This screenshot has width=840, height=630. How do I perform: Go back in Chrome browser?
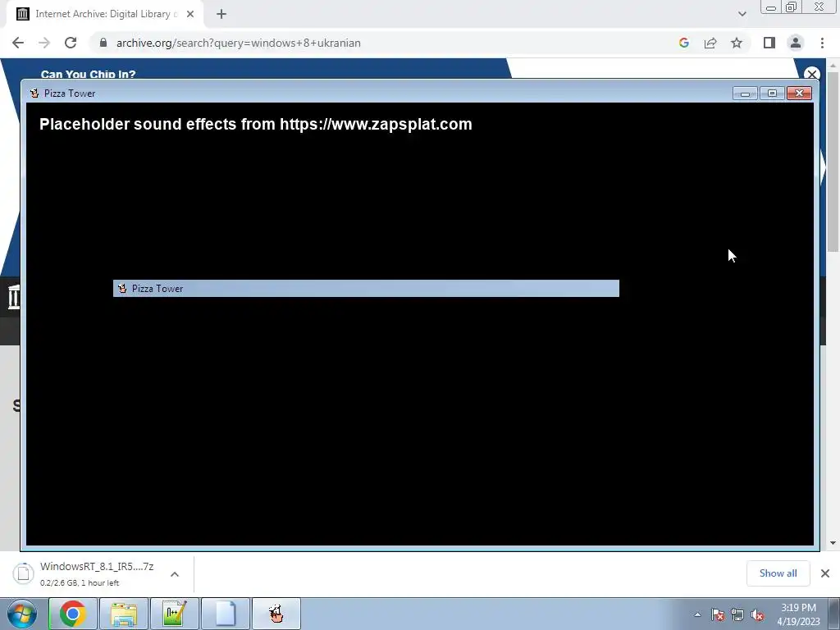[x=18, y=43]
